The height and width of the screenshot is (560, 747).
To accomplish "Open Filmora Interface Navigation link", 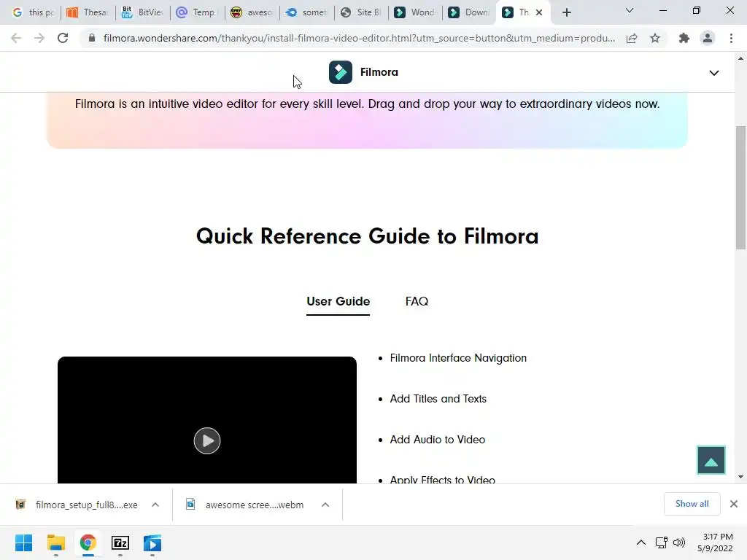I will pos(458,358).
